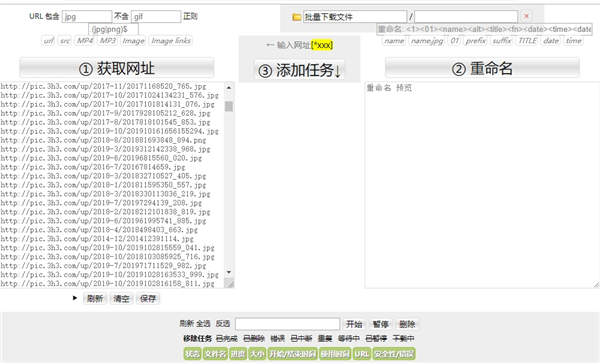This screenshot has width=600, height=363.
Task: Insert the TITLE rename tag
Action: coord(527,41)
